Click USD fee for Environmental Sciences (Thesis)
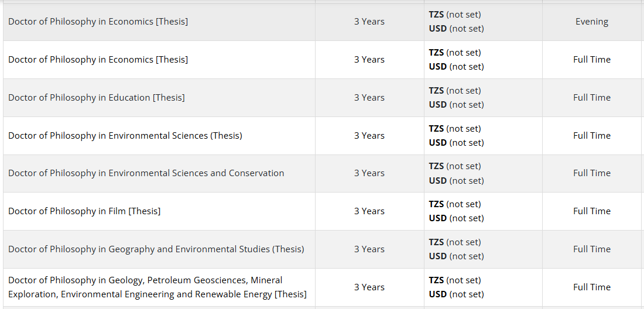Screen dimensions: 644x309 [x=457, y=143]
